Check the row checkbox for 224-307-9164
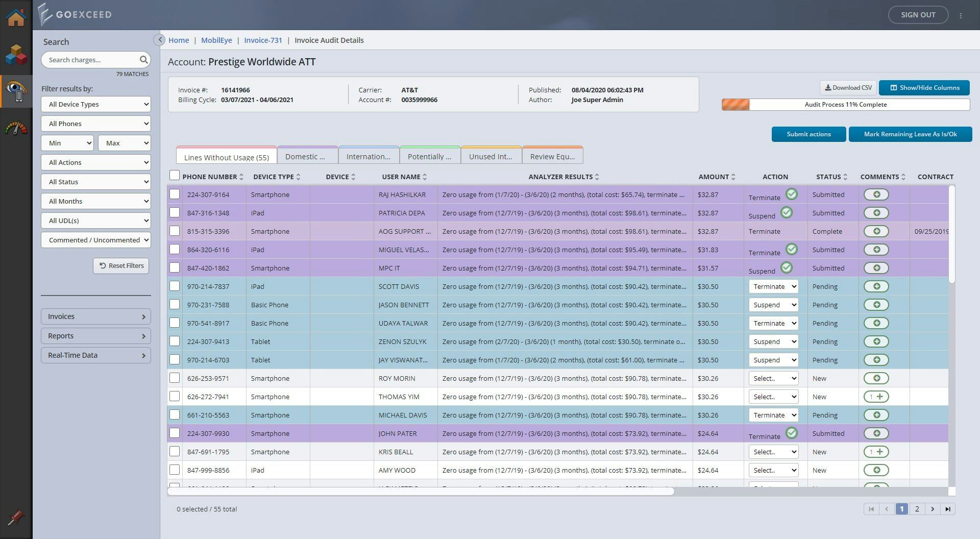 [175, 194]
